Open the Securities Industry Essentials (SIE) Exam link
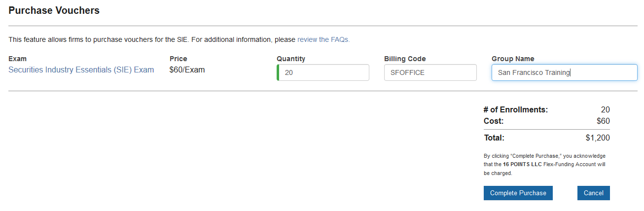Screen dimensions: 644x211 81,70
